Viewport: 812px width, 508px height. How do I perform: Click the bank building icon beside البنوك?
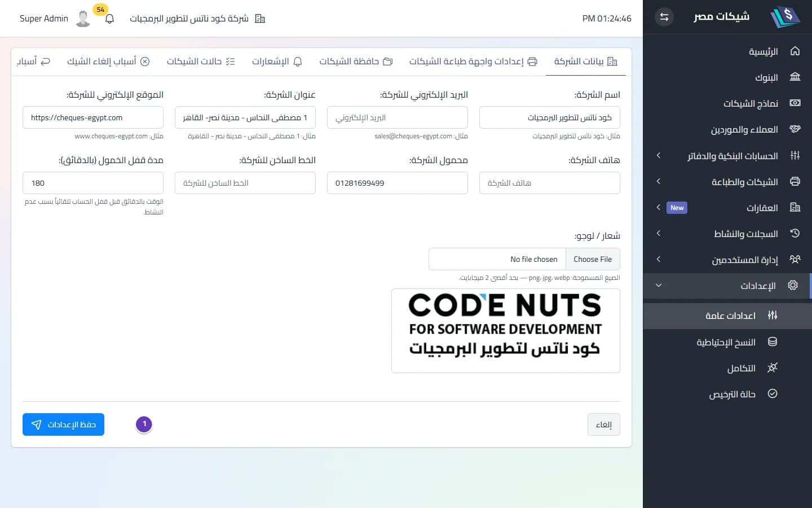click(795, 77)
